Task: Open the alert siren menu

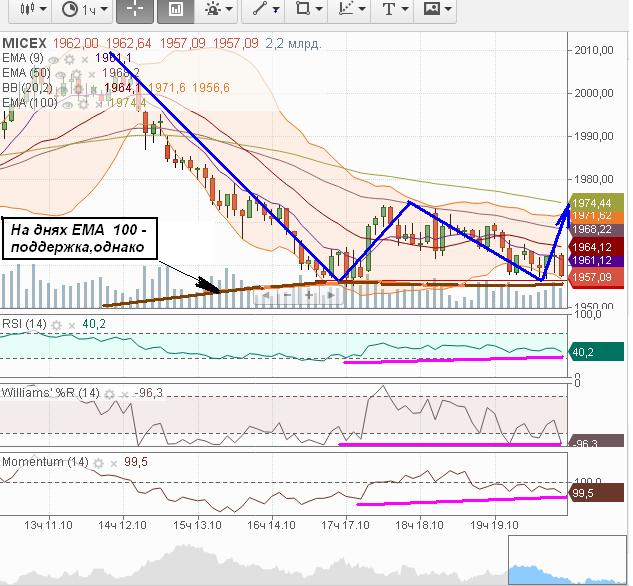Action: pos(218,9)
